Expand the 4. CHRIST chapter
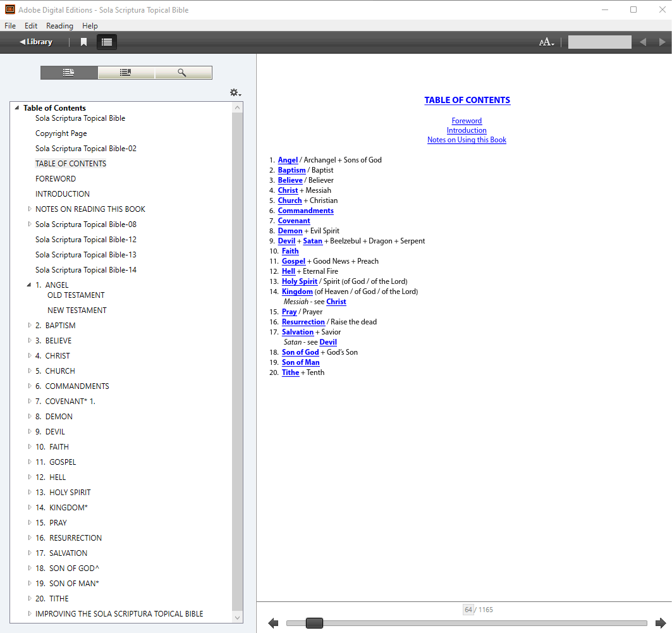 30,355
